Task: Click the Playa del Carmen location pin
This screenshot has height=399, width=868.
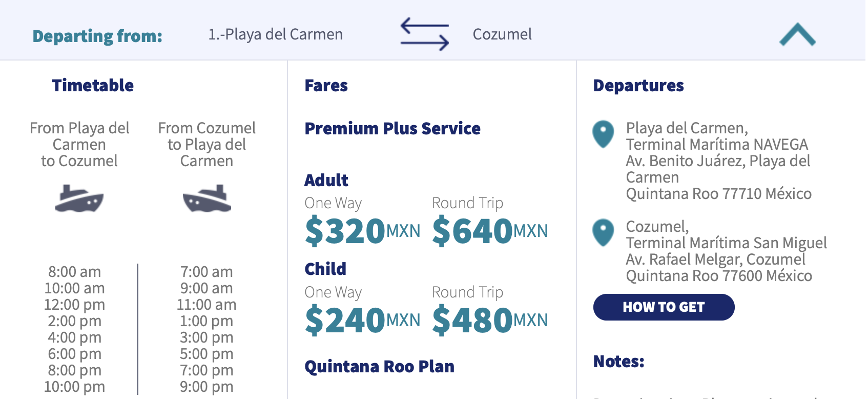Action: coord(603,134)
